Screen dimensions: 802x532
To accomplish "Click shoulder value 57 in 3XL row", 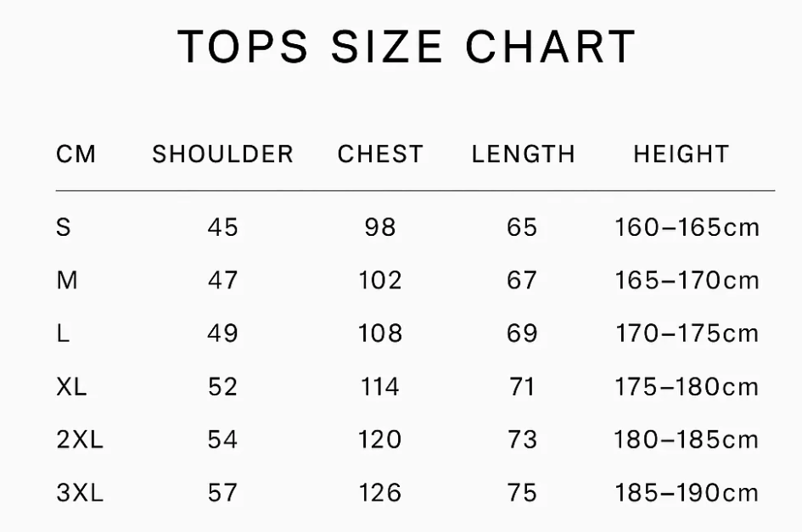I will [x=222, y=493].
